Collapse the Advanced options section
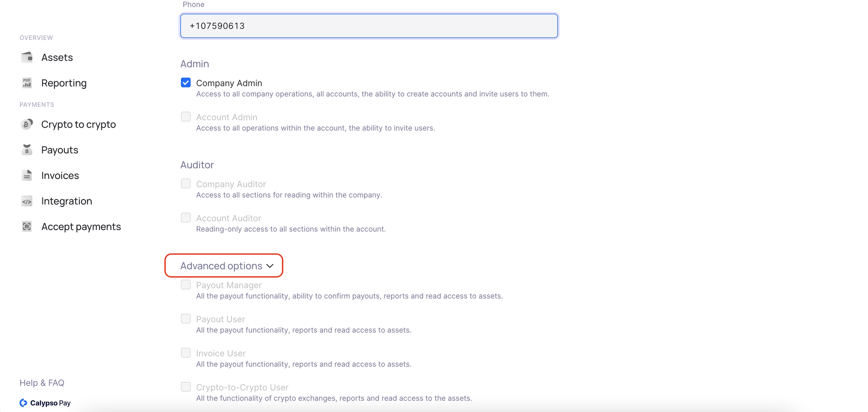 click(221, 266)
